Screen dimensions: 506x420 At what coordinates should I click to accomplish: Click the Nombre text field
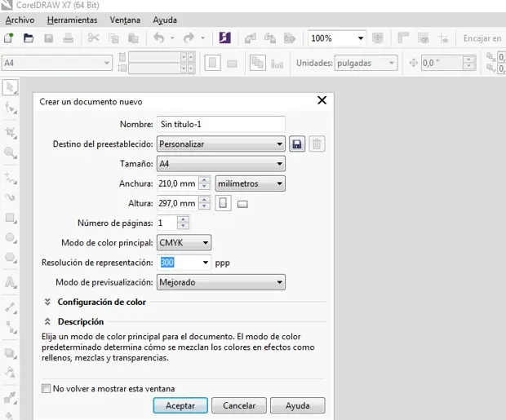click(x=220, y=124)
